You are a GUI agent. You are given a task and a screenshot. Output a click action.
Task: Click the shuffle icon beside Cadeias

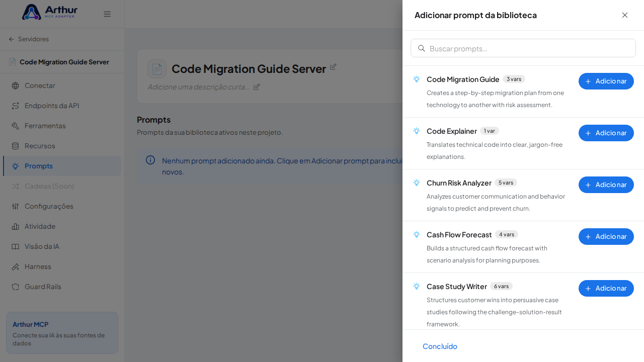click(x=15, y=186)
